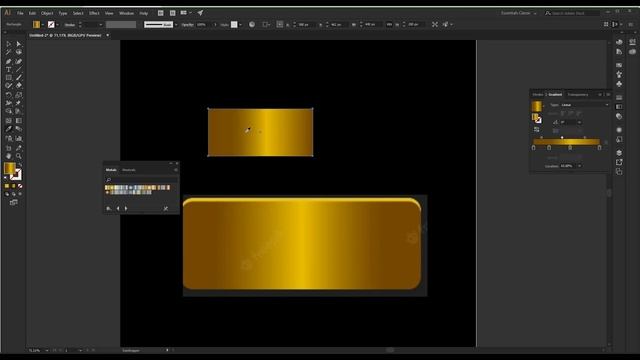Switch to the Transparency panel tab
The height and width of the screenshot is (360, 640).
pos(578,94)
